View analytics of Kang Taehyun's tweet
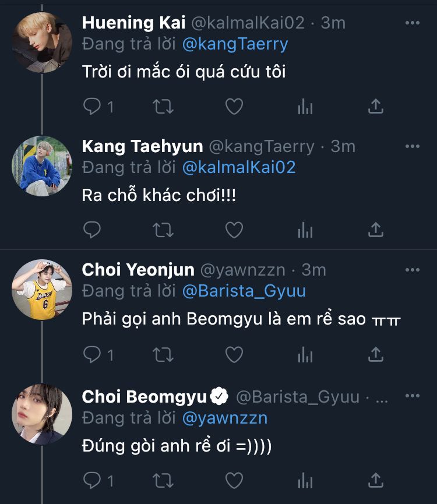The image size is (437, 504). pos(305,230)
